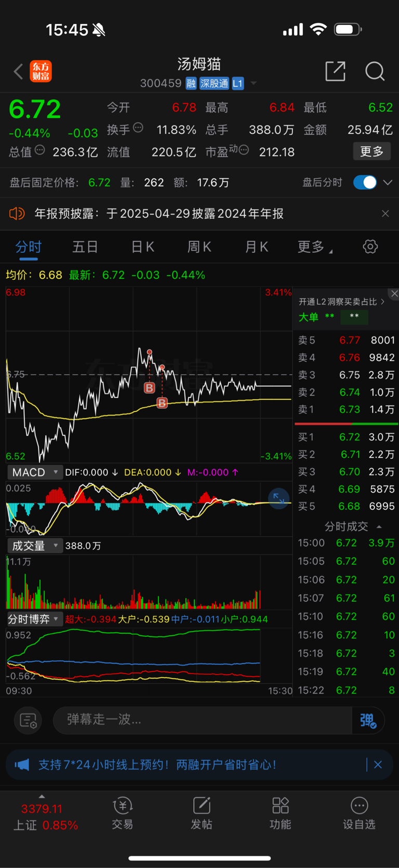Open the 成交量 indicator dropdown

click(35, 546)
